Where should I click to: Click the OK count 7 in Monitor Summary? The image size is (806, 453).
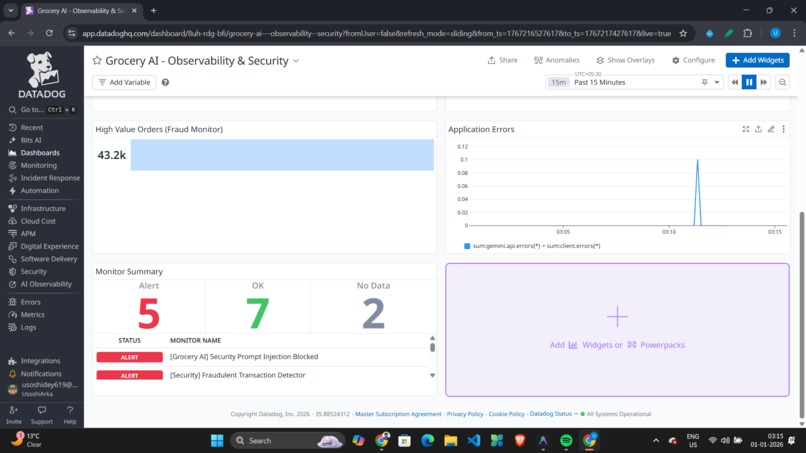[x=258, y=313]
